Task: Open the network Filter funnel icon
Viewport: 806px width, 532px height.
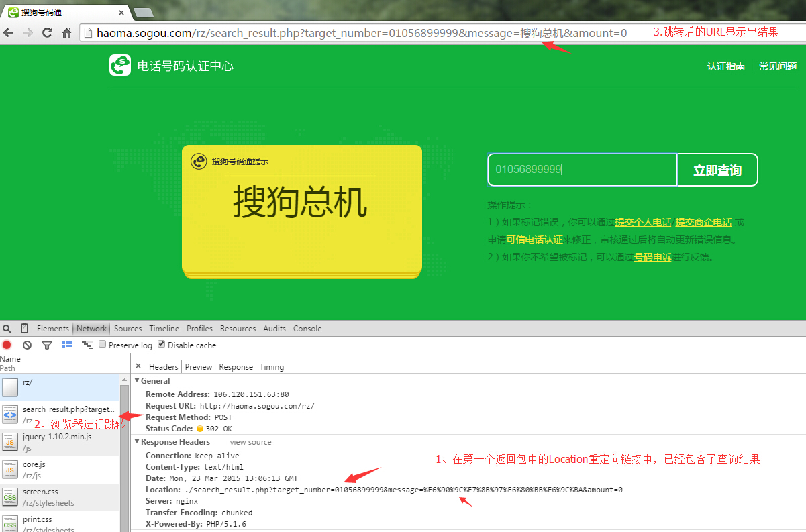Action: 47,345
